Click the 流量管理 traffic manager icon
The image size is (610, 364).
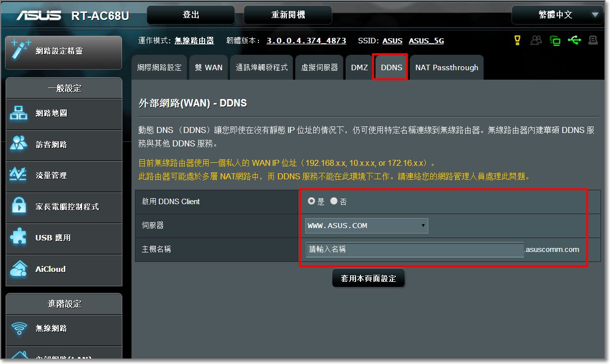point(19,175)
